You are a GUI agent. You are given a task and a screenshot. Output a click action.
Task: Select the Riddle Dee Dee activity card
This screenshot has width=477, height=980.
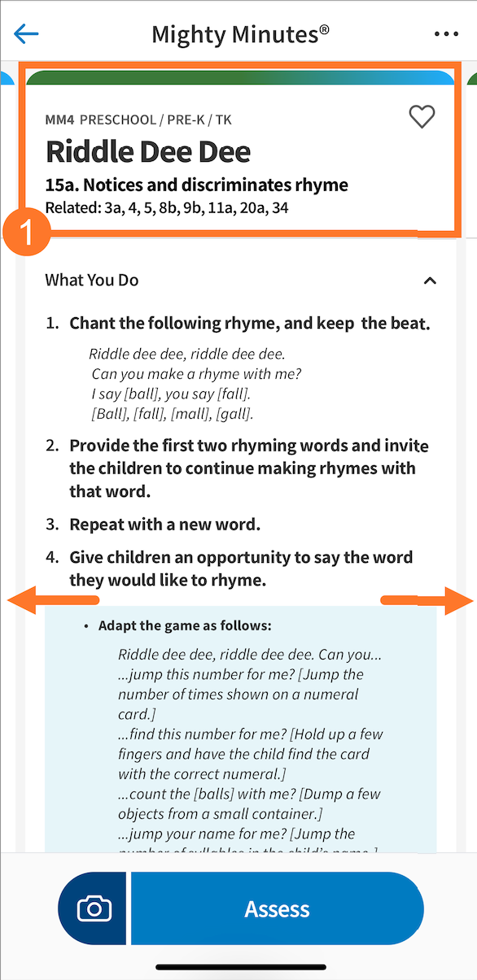click(238, 155)
